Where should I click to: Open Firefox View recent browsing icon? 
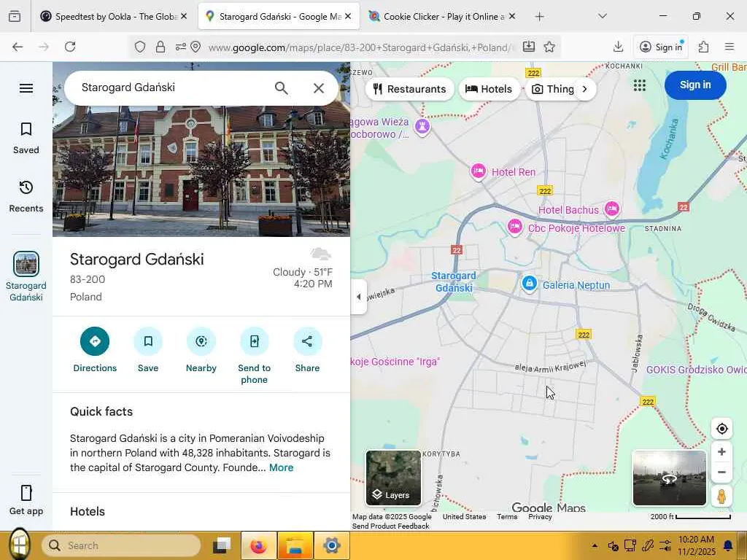pos(15,17)
